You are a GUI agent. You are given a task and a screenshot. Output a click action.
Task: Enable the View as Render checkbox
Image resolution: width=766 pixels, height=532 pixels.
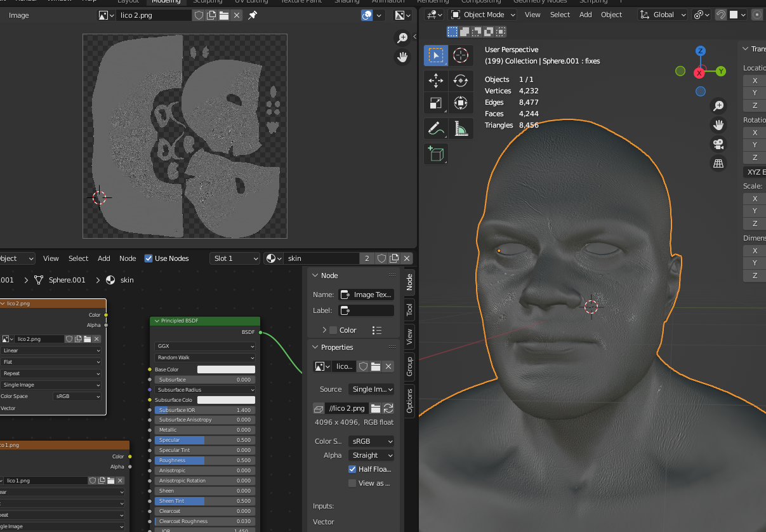352,483
